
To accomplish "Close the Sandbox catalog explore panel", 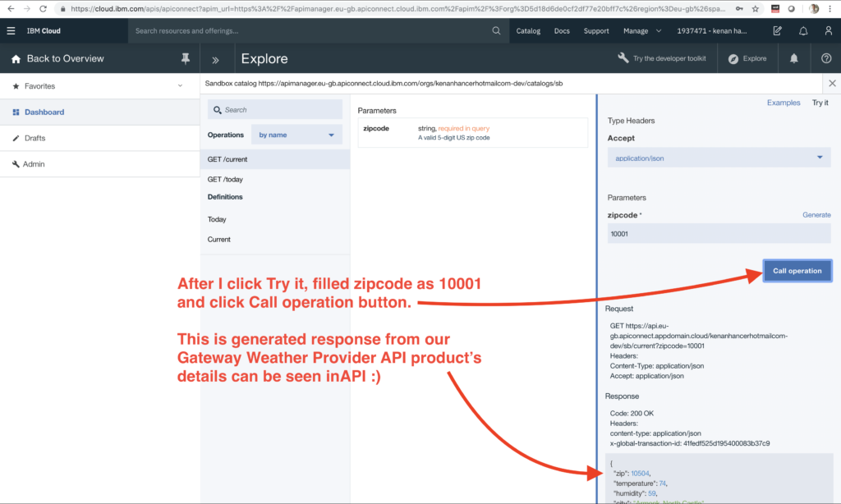I will pos(832,83).
